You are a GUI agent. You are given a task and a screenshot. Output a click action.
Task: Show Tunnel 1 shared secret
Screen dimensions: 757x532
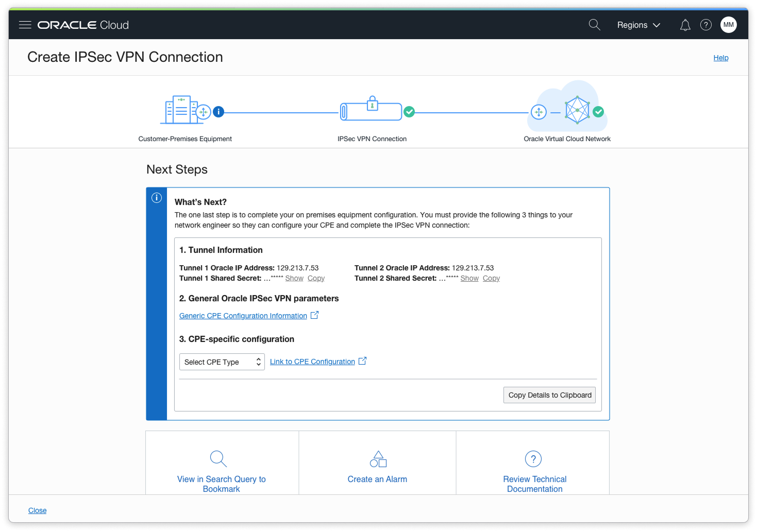coord(294,278)
